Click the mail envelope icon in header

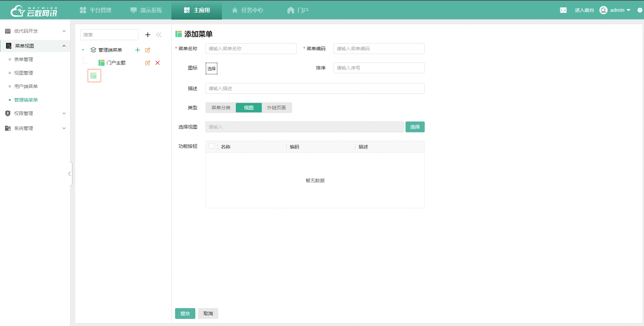[x=563, y=10]
